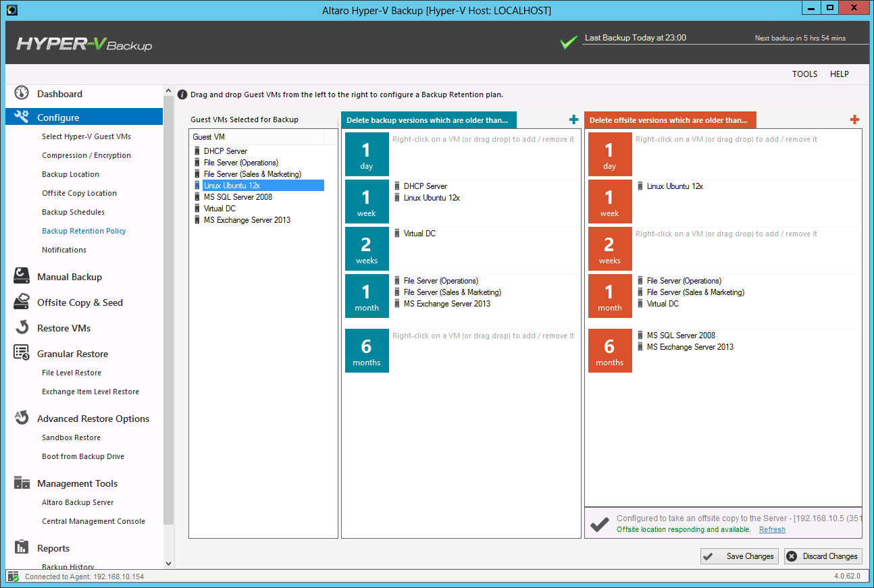Open Select Hyper-V Guest VMs page
Image resolution: width=874 pixels, height=588 pixels.
pos(86,136)
